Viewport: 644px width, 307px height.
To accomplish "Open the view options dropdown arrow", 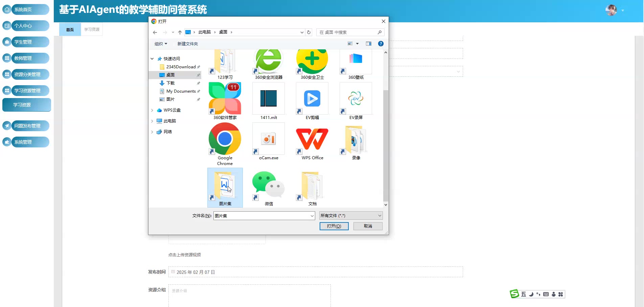I will pyautogui.click(x=357, y=44).
